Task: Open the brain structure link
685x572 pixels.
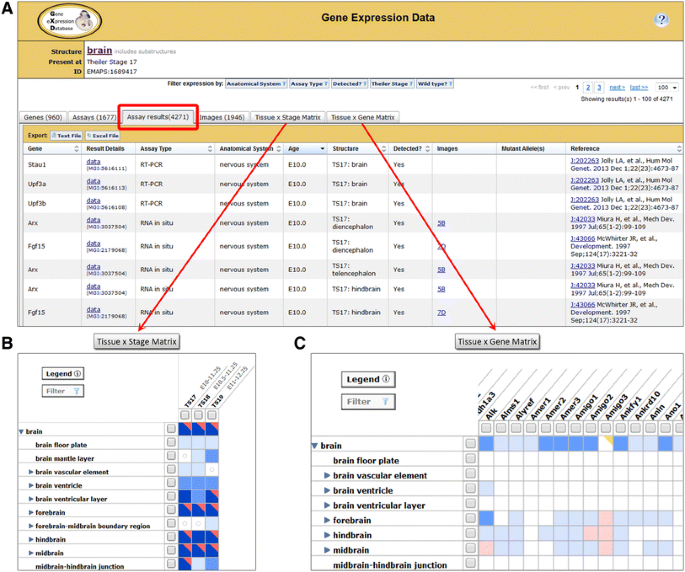Action: point(99,49)
